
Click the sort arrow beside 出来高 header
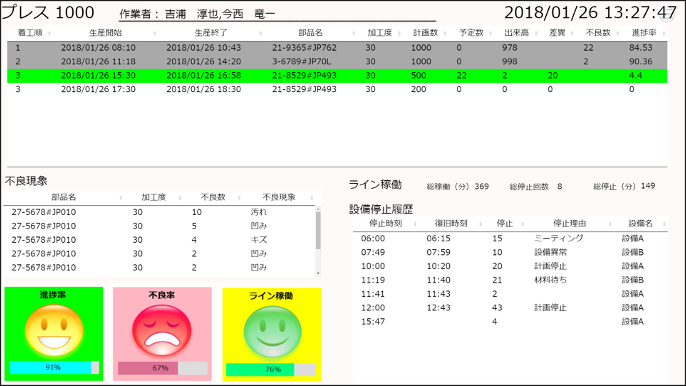click(536, 33)
